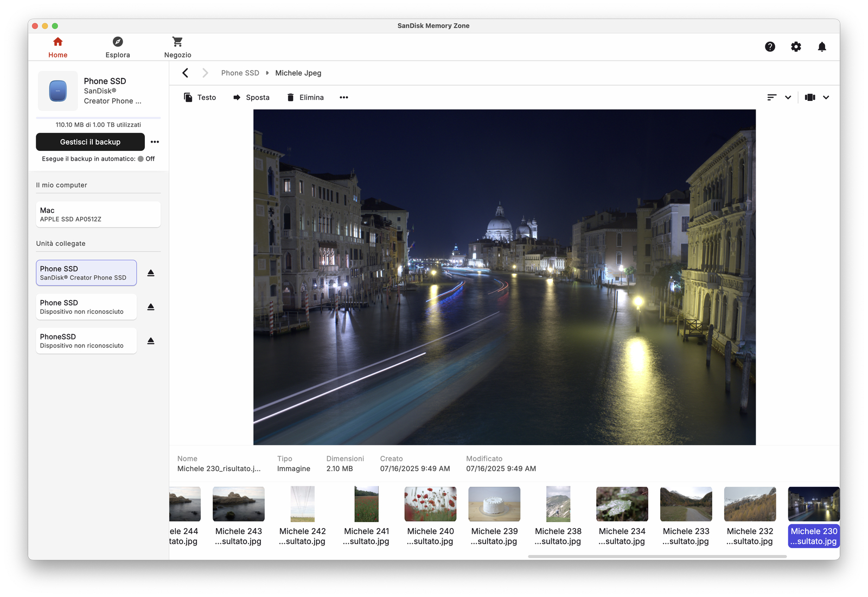Open options menu beside Gestisci il backup

click(x=155, y=142)
